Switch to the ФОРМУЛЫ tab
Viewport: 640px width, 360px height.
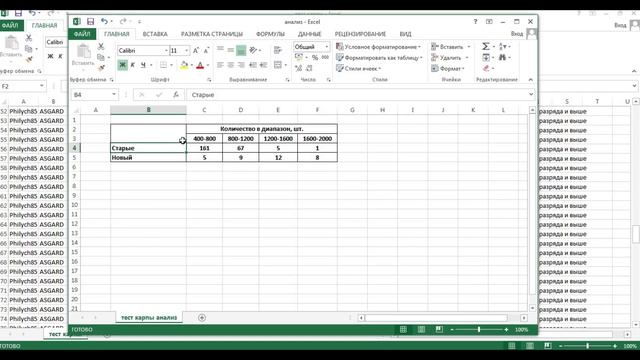coord(270,34)
